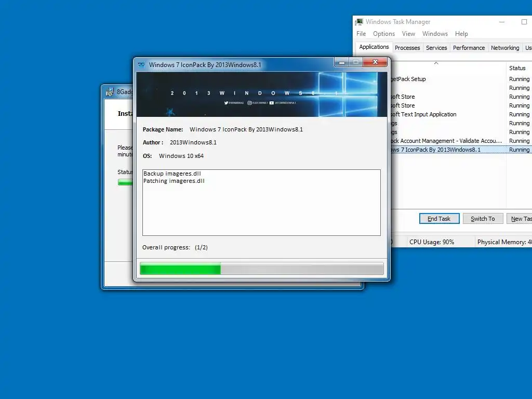
Task: Click the End Task button
Action: pos(439,219)
